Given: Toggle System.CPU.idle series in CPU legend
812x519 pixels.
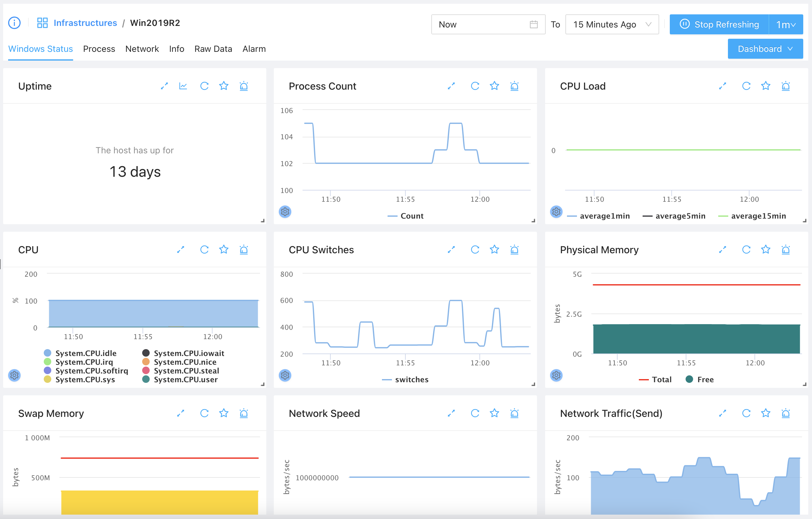Looking at the screenshot, I should (x=86, y=353).
